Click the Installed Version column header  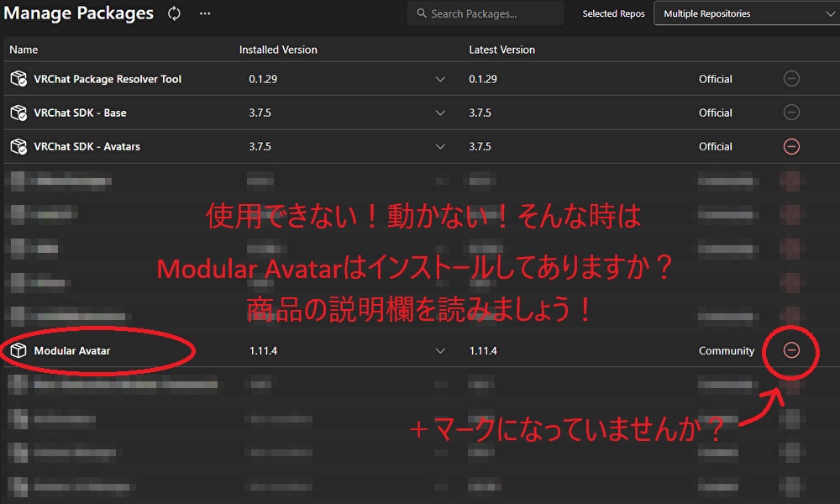(x=278, y=50)
